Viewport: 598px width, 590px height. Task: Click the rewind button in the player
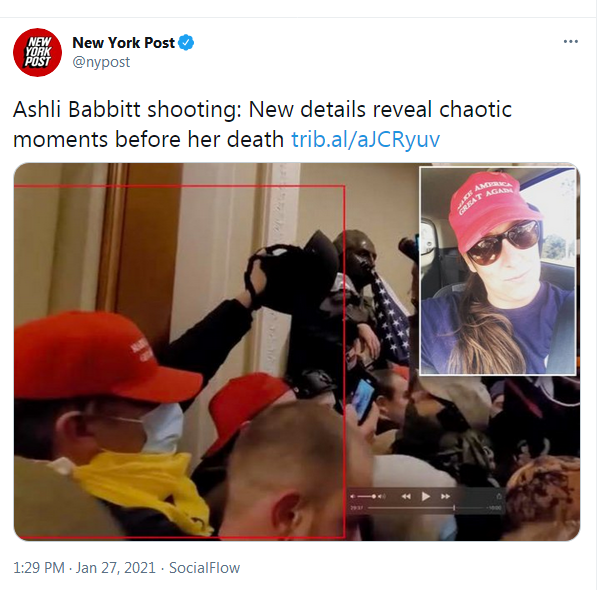[x=406, y=496]
